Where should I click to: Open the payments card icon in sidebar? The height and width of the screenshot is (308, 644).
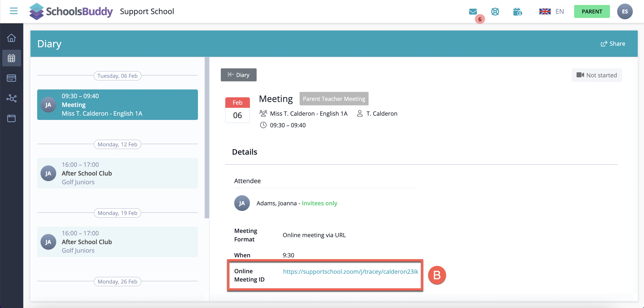tap(11, 78)
